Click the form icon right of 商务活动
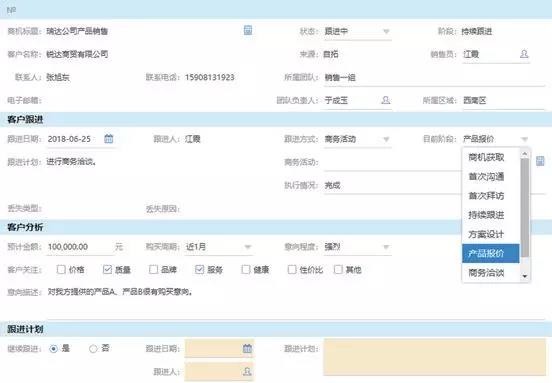 tap(540, 161)
